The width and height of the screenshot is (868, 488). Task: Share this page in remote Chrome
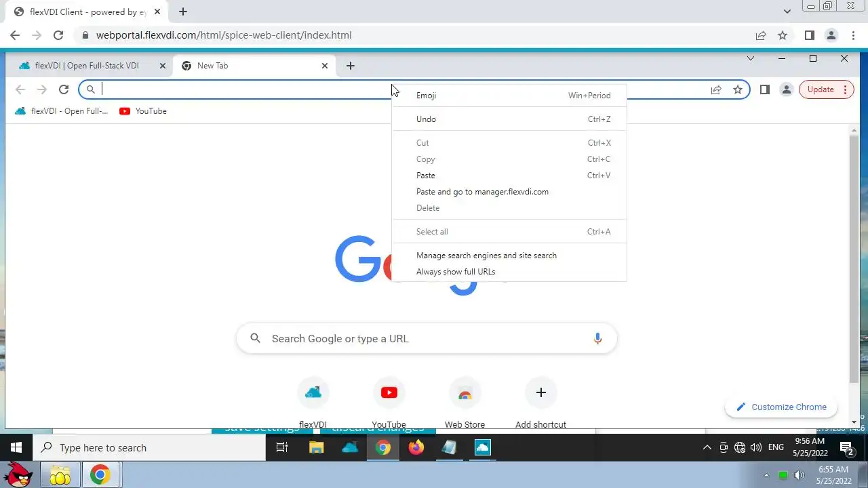tap(716, 89)
